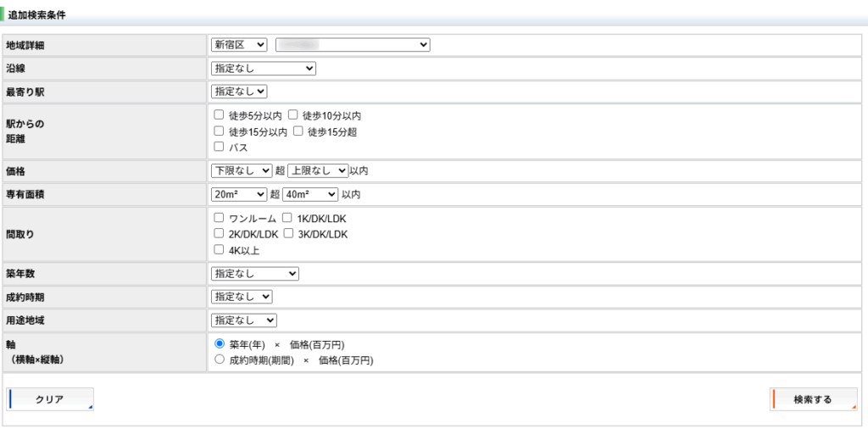This screenshot has width=868, height=429.
Task: Open the 下限なし price minimum dropdown
Action: coord(242,170)
